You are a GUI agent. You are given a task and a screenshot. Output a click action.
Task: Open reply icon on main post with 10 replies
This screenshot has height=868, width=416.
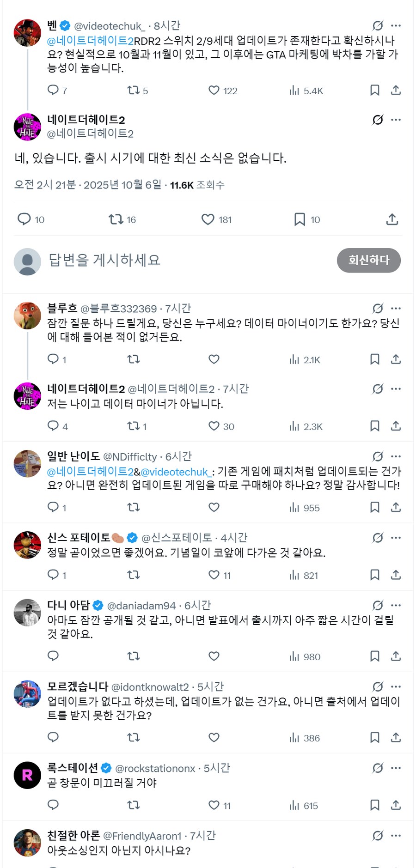[x=24, y=219]
